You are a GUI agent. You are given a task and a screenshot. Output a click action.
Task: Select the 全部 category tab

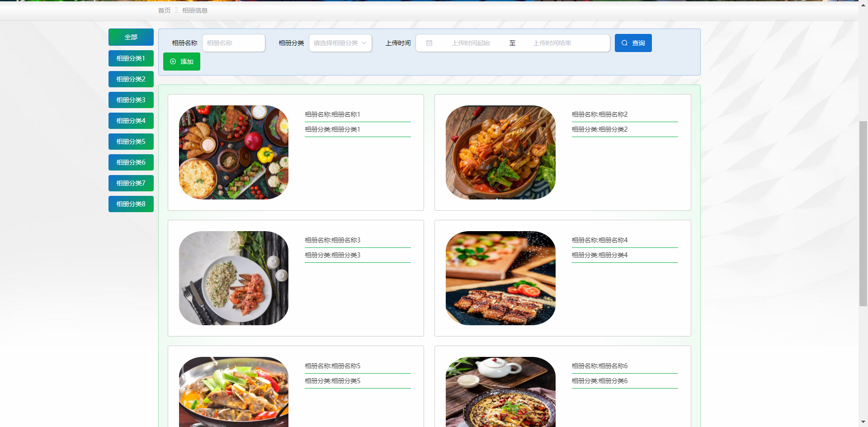(x=131, y=37)
